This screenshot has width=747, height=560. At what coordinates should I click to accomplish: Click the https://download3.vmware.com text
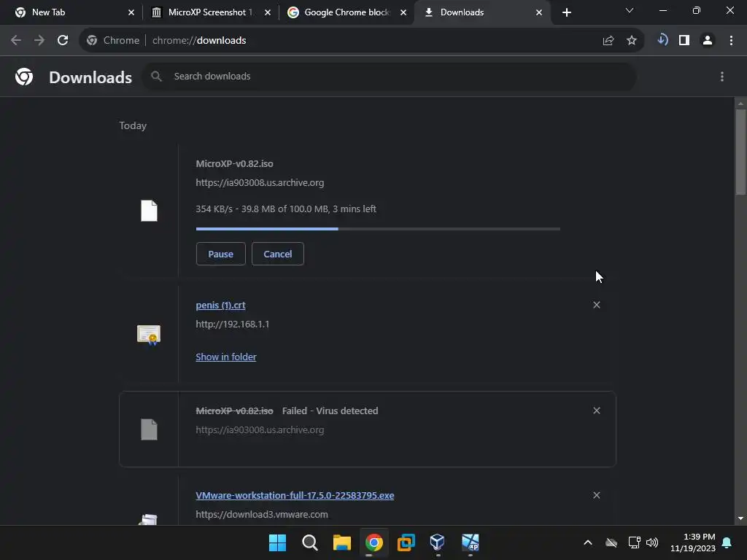(x=262, y=514)
